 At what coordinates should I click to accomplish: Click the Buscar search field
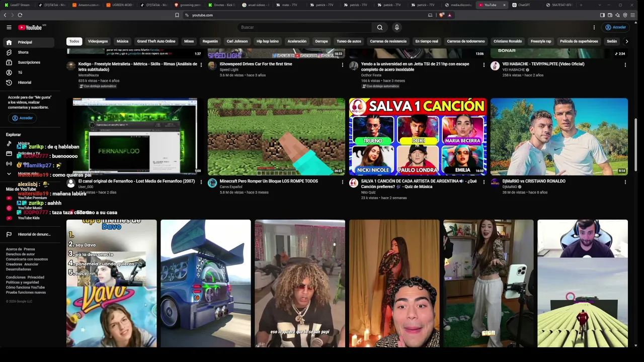coord(304,27)
